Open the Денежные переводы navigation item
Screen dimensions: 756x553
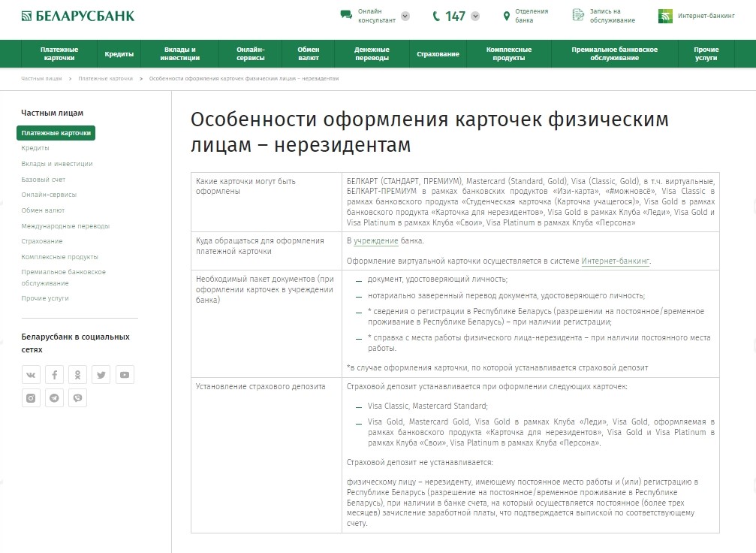click(x=372, y=53)
